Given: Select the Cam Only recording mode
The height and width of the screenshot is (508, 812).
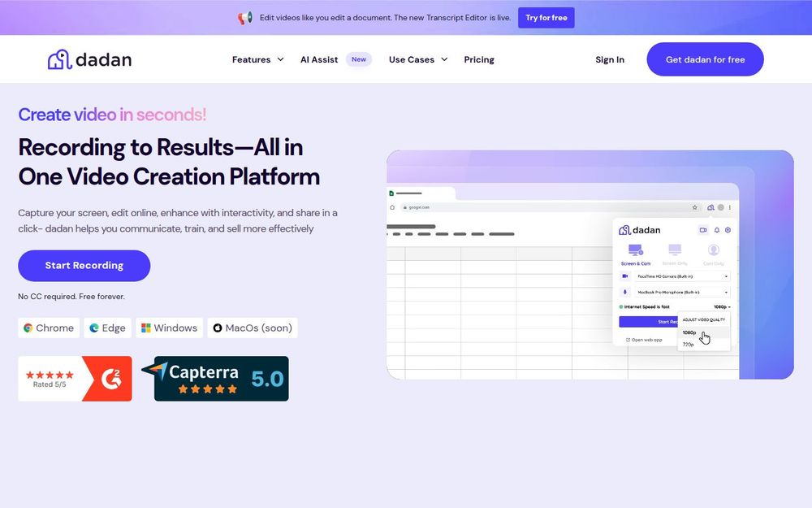Looking at the screenshot, I should point(714,254).
